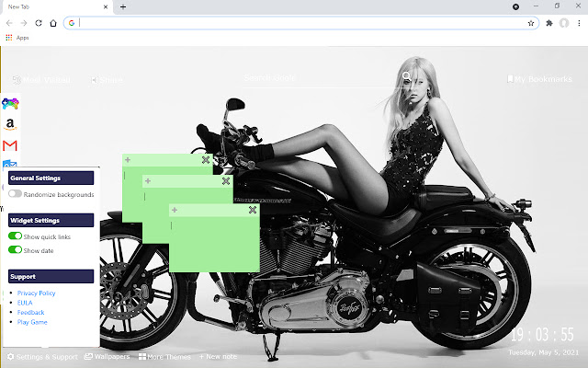Open Wallpapers chooser
Screen dimensions: 588x368
tap(107, 357)
